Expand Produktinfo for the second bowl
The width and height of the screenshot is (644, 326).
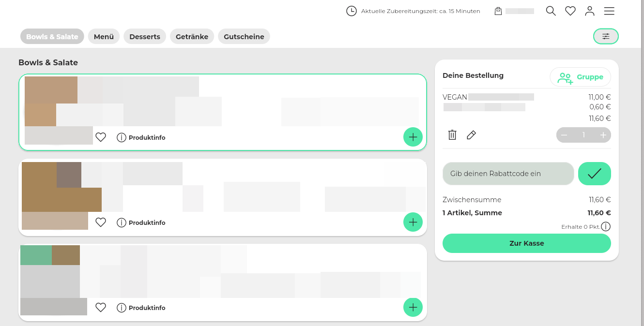141,222
